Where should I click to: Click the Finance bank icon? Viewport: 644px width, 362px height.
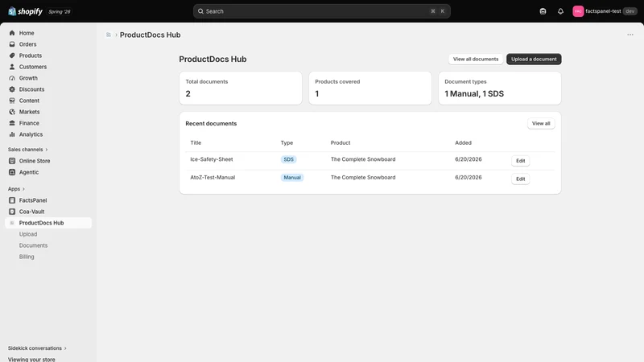point(12,123)
